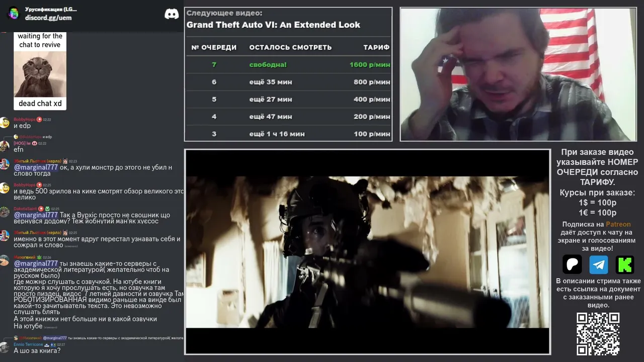This screenshot has width=644, height=362.
Task: Select the green "свободна!" queue status
Action: (x=268, y=64)
